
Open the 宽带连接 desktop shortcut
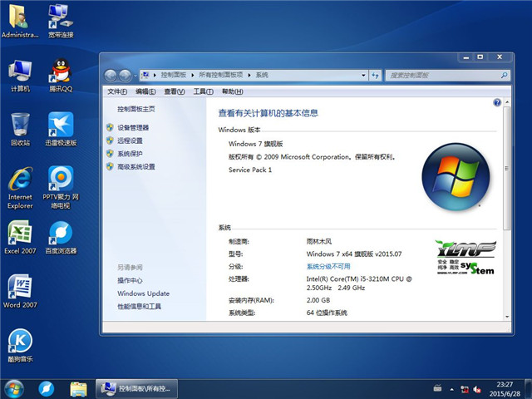point(61,20)
